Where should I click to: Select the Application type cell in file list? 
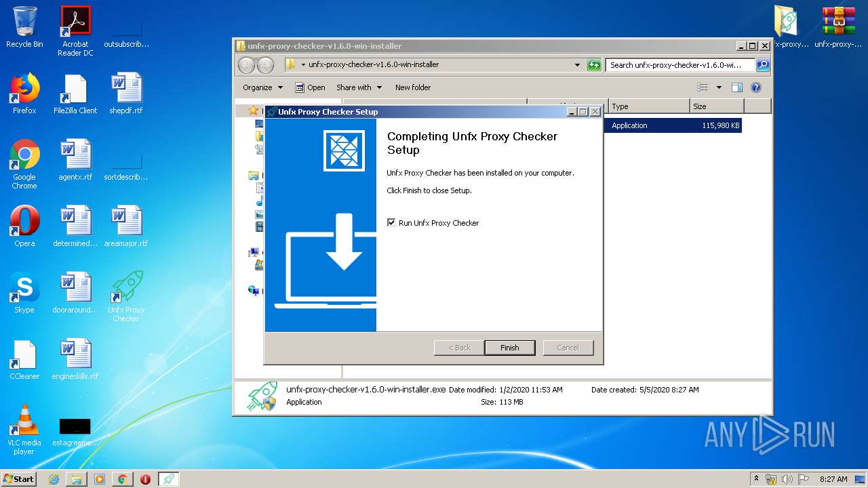click(629, 125)
